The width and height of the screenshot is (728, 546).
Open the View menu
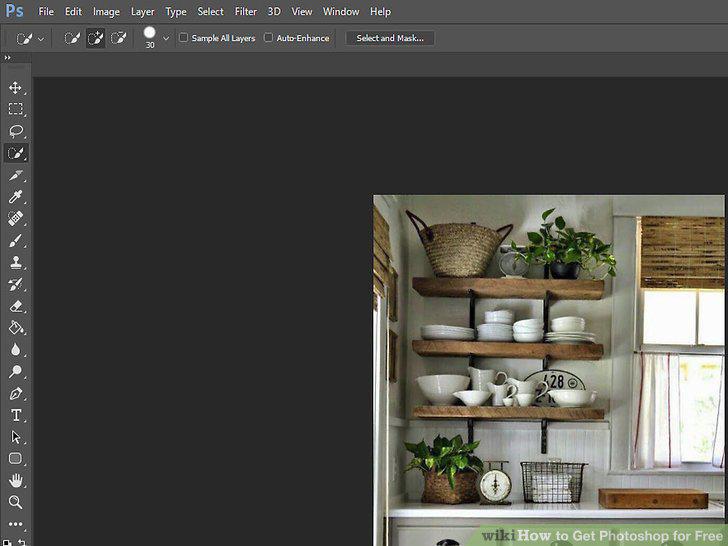(301, 12)
